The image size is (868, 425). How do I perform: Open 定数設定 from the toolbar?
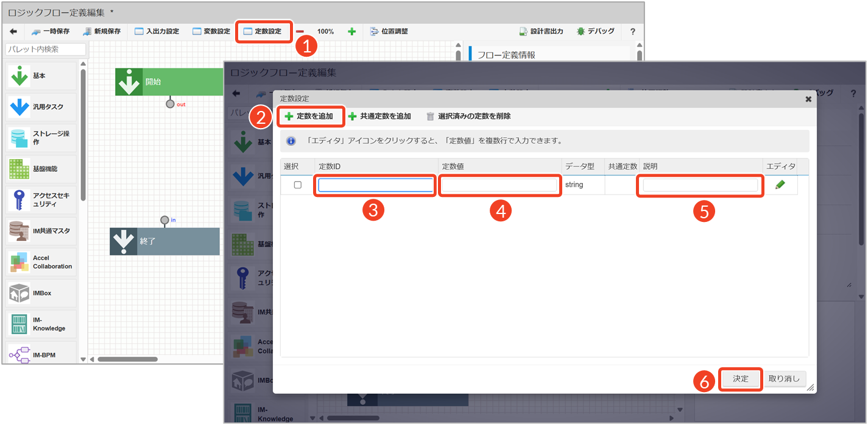click(263, 31)
